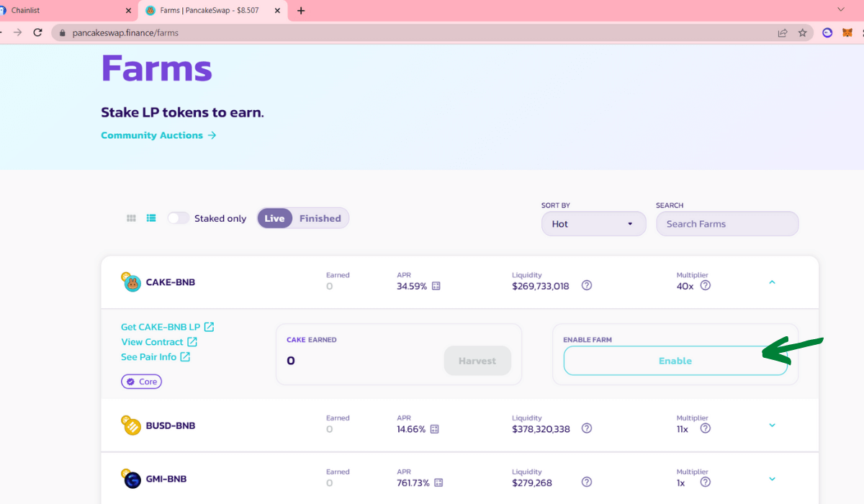Click the address bar URL
The height and width of the screenshot is (504, 864).
click(125, 32)
